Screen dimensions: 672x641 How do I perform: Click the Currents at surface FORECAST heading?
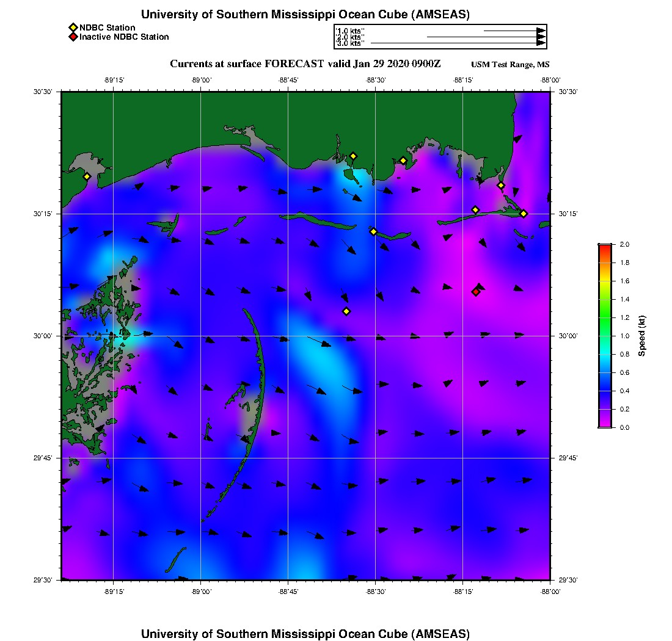click(305, 64)
